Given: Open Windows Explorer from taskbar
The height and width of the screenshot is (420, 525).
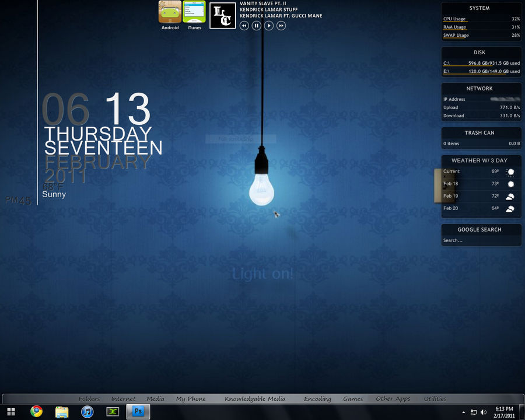Looking at the screenshot, I should 62,412.
